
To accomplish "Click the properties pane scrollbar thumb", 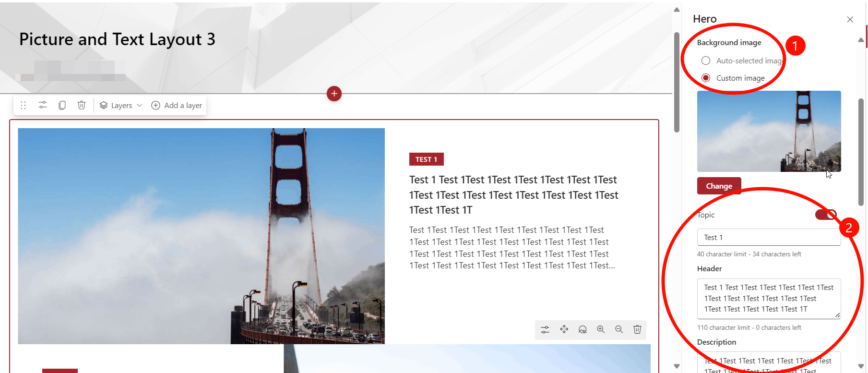I will pos(861,152).
